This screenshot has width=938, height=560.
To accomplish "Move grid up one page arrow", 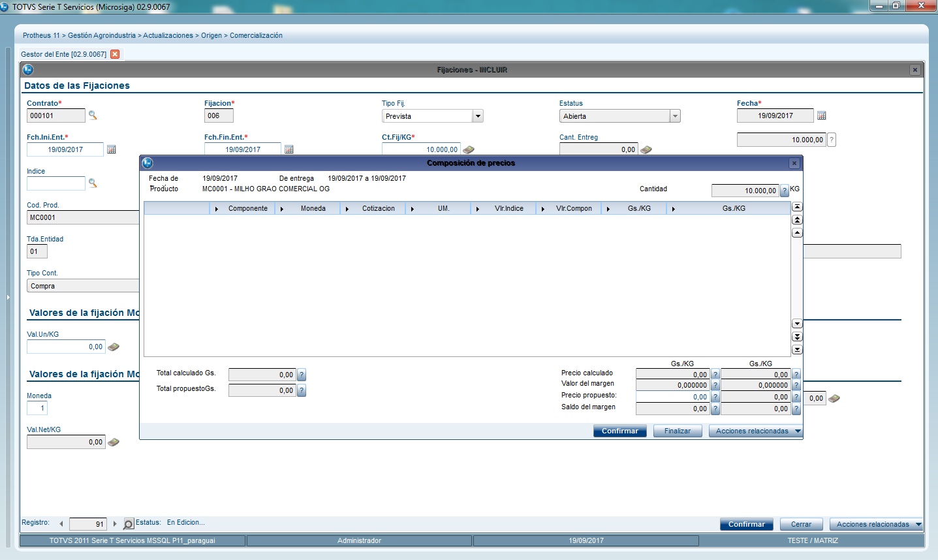I will [797, 220].
